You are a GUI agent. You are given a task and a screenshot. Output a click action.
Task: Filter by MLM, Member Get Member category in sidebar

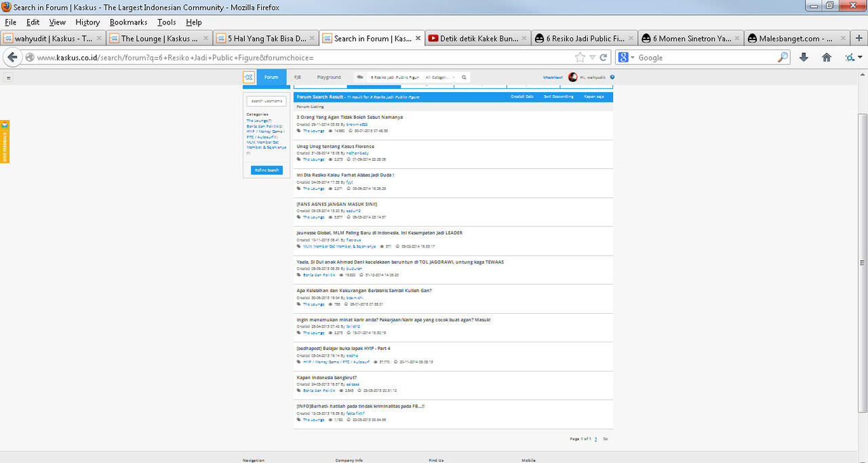(266, 144)
